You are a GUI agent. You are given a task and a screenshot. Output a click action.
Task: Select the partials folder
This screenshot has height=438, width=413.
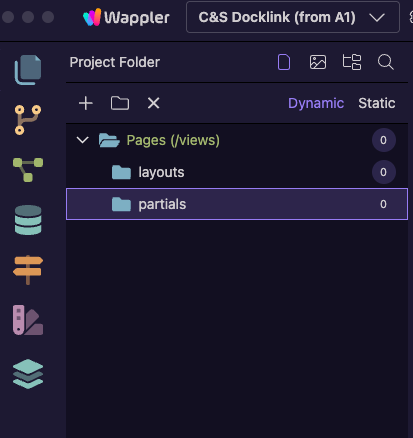[237, 204]
